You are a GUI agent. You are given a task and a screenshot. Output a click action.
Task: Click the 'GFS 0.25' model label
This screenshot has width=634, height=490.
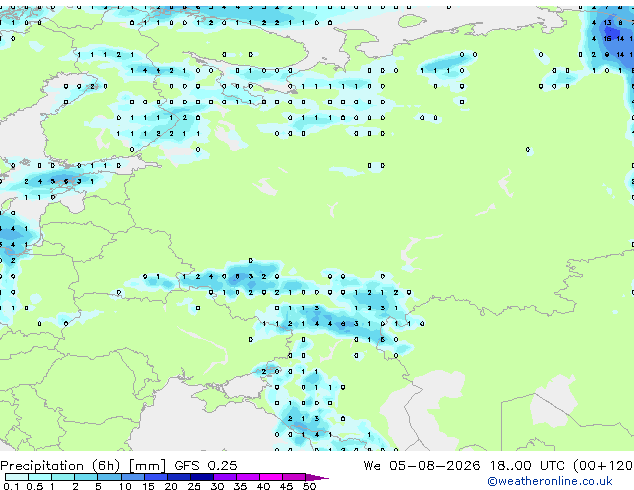(x=206, y=466)
